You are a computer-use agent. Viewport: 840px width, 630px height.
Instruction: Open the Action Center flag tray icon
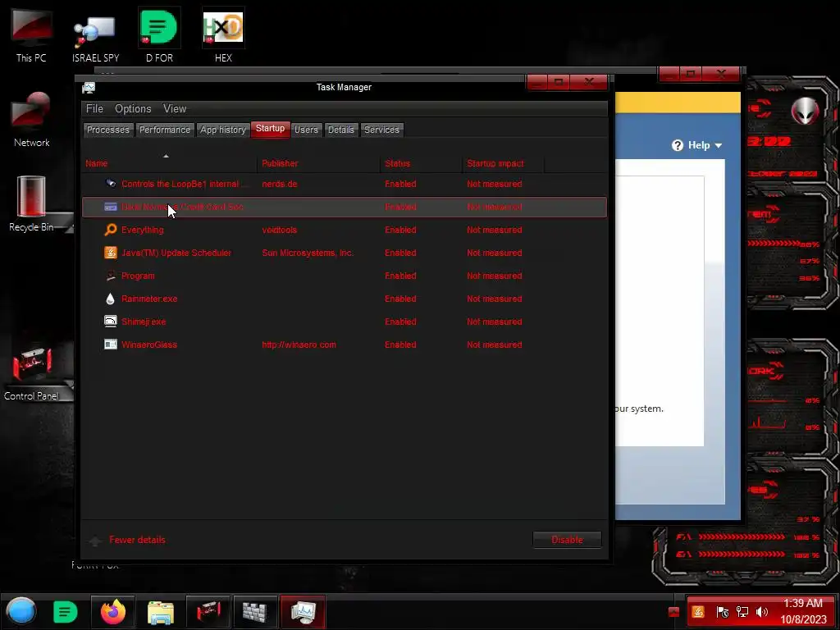coord(722,612)
